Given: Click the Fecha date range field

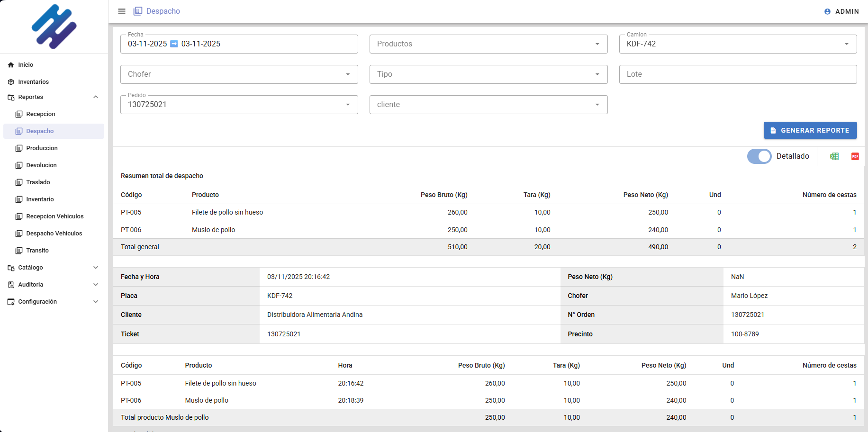Looking at the screenshot, I should point(239,44).
